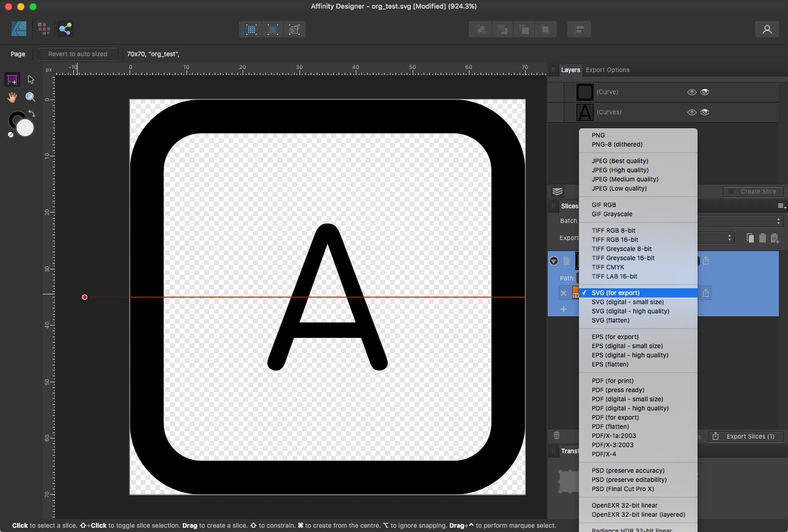The width and height of the screenshot is (788, 532).
Task: Open the alignment toolbar button
Action: [579, 29]
